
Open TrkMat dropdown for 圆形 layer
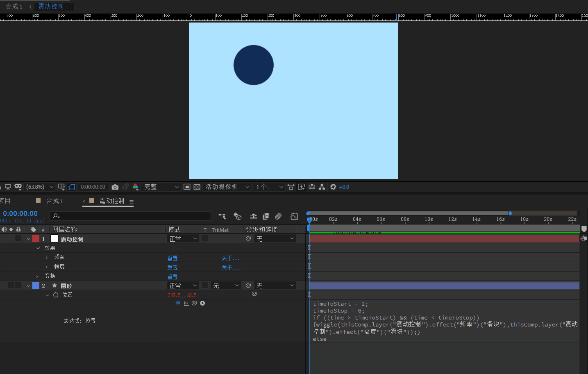(x=226, y=286)
